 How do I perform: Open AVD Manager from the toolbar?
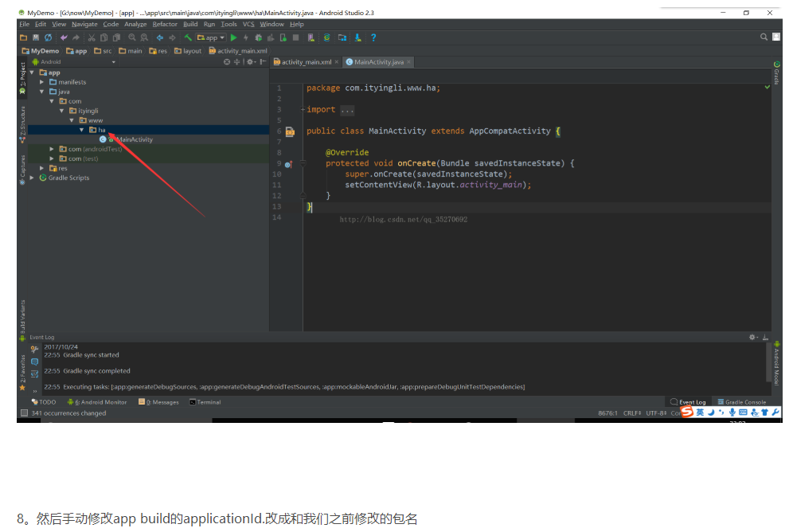pos(311,37)
